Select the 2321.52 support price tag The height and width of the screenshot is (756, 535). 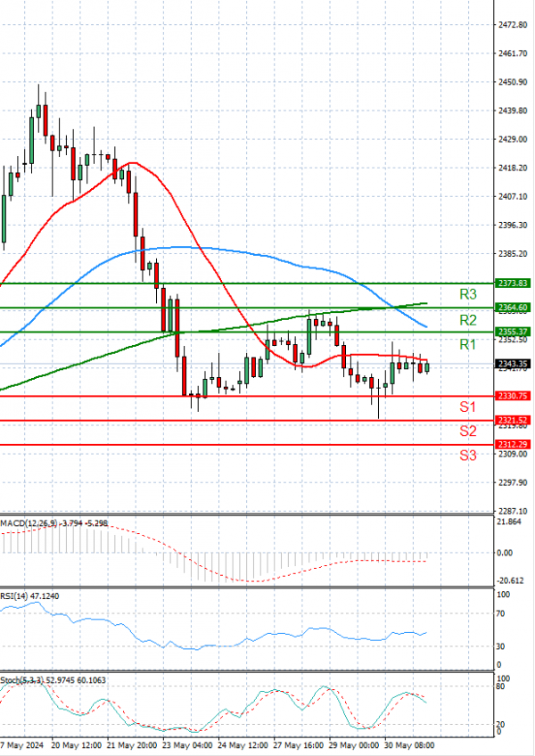(513, 421)
